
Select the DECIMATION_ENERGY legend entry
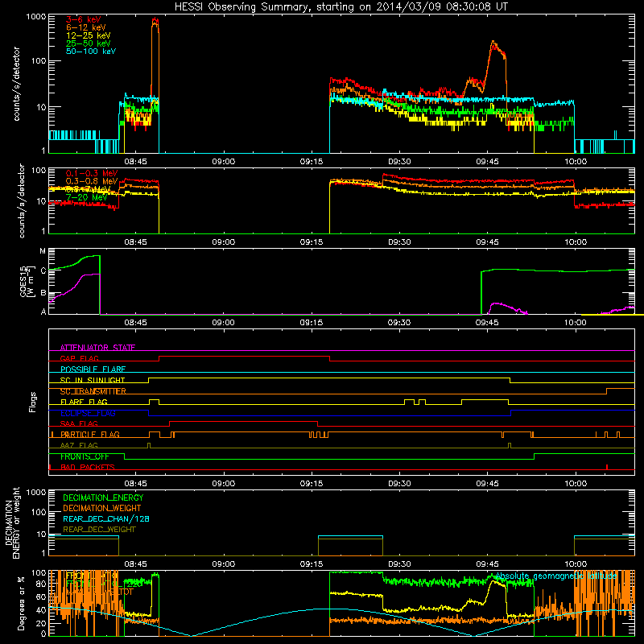pos(103,497)
